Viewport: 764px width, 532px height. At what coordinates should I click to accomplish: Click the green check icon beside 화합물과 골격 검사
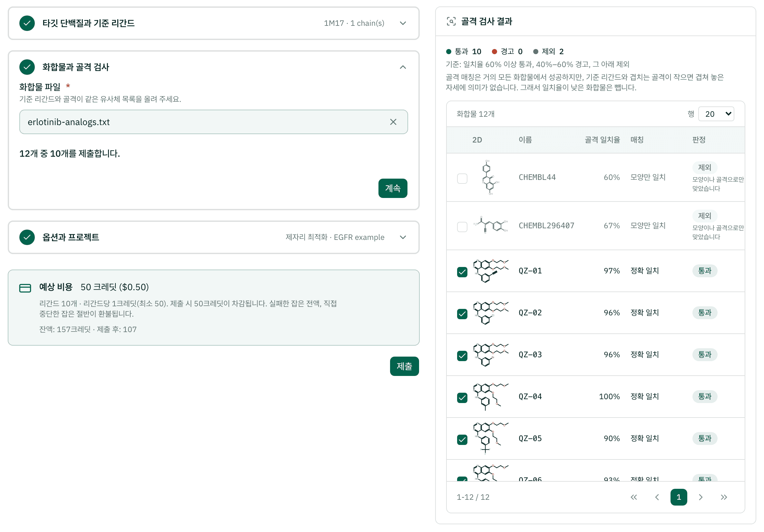tap(27, 67)
